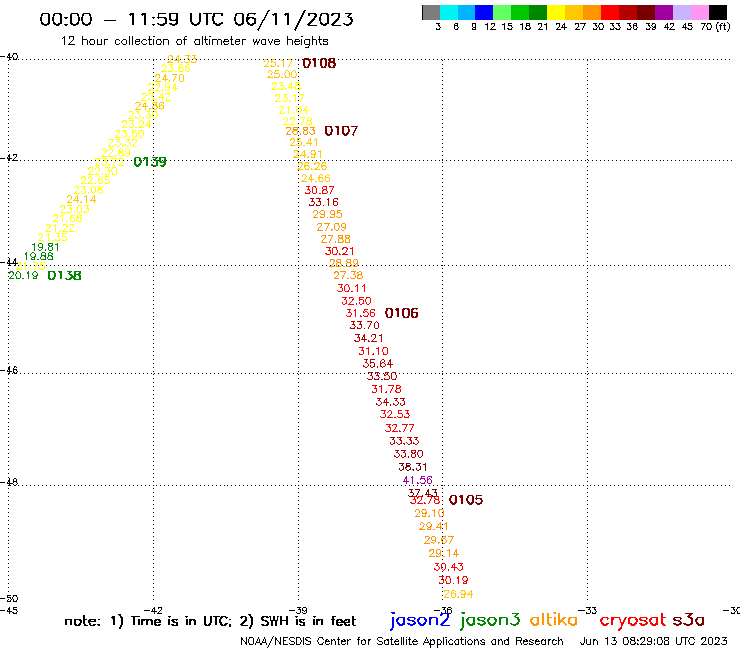This screenshot has height=650, width=740.
Task: Click the wave height value 38.31
Action: point(413,467)
